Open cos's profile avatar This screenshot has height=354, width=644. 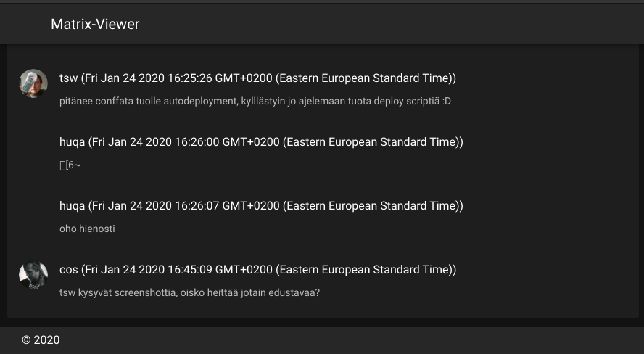pos(33,275)
